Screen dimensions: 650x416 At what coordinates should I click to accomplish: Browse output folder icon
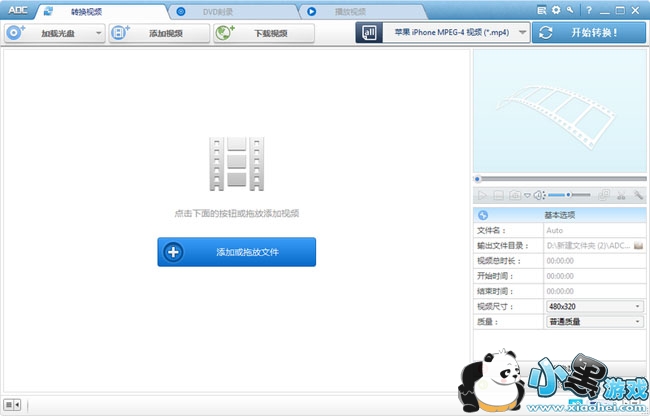[x=638, y=246]
